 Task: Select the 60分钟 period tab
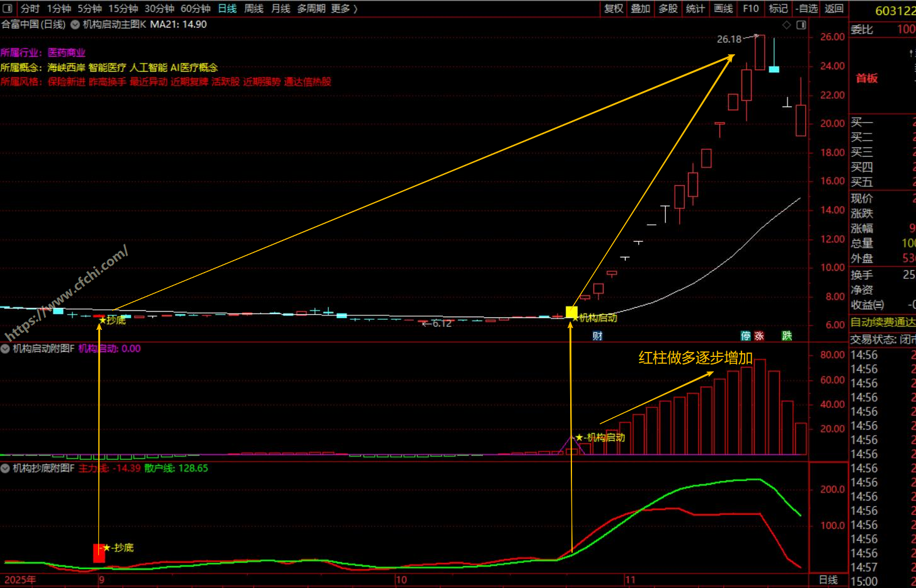pos(195,8)
